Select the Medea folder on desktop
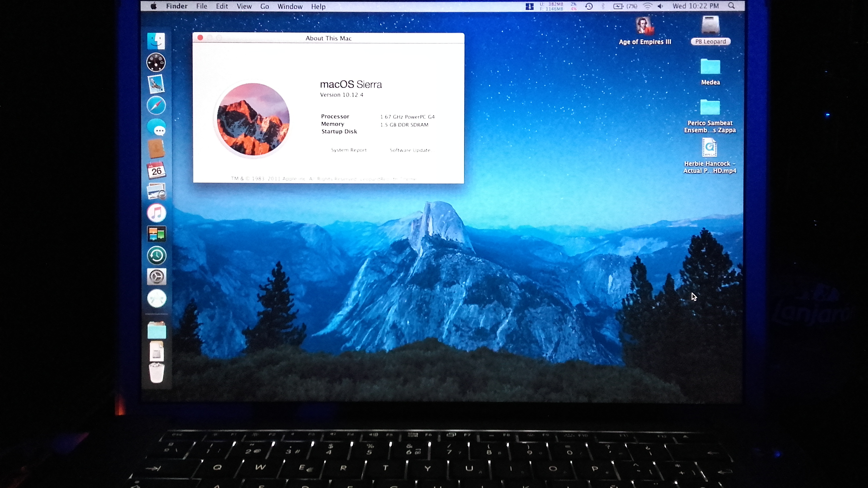868x488 pixels. [x=710, y=67]
